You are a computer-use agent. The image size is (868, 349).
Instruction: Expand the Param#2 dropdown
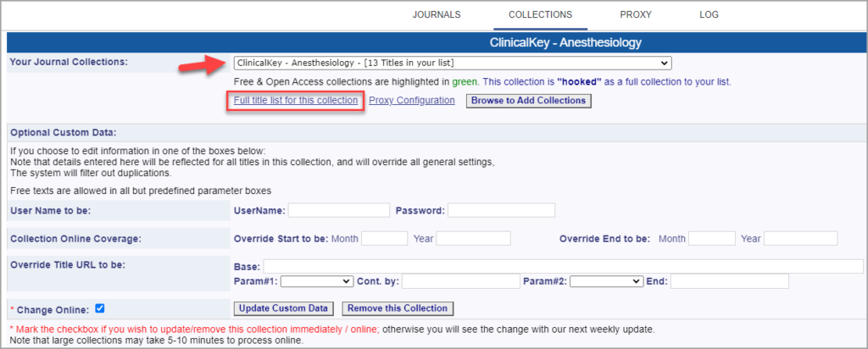(607, 281)
